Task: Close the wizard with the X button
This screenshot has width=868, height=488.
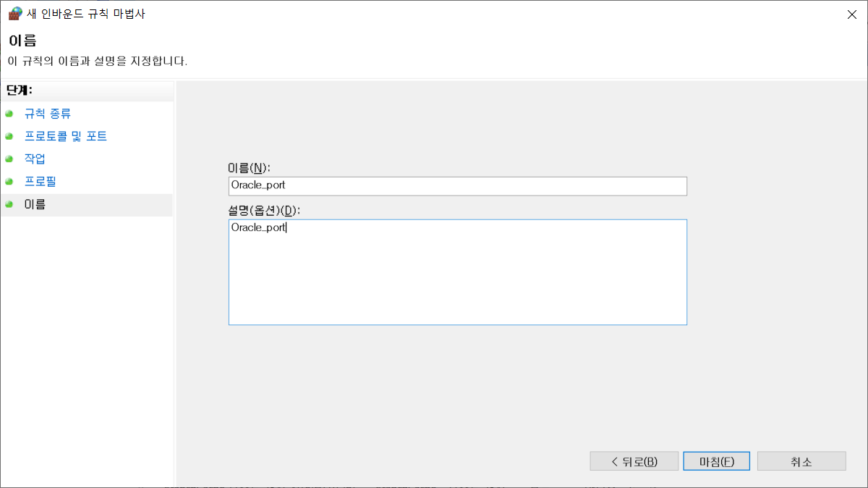Action: (x=851, y=14)
